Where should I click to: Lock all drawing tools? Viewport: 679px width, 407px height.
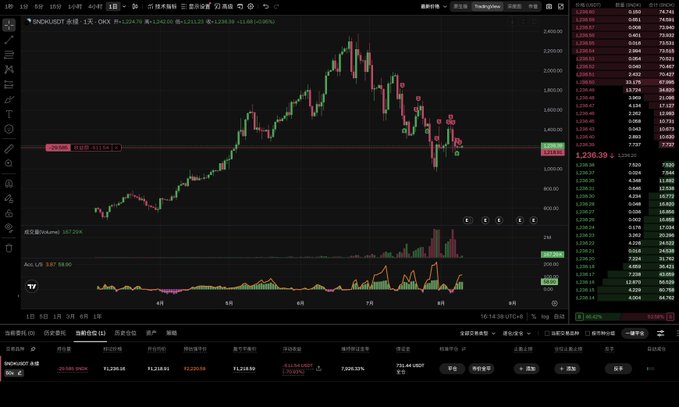pos(9,213)
